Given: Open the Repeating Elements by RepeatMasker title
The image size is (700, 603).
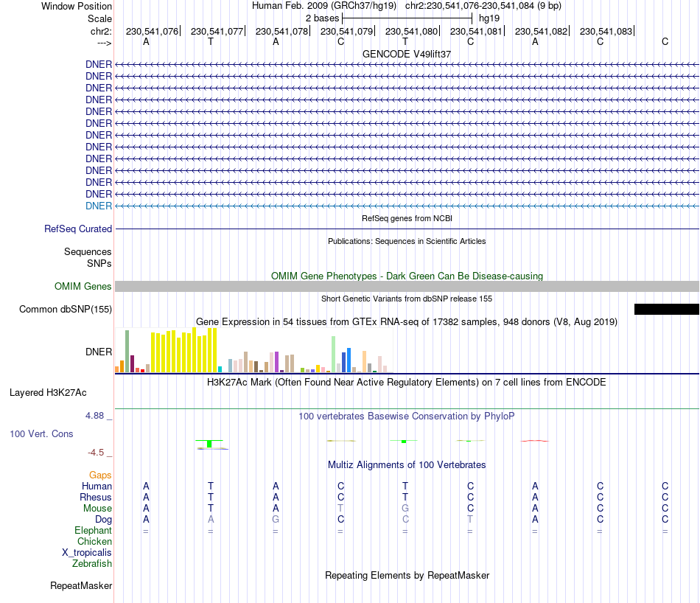Looking at the screenshot, I should point(407,575).
